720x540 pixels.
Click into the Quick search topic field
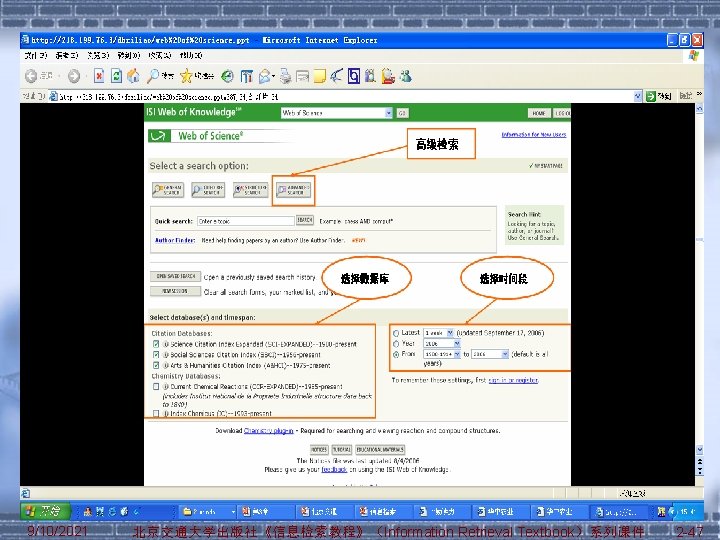246,221
